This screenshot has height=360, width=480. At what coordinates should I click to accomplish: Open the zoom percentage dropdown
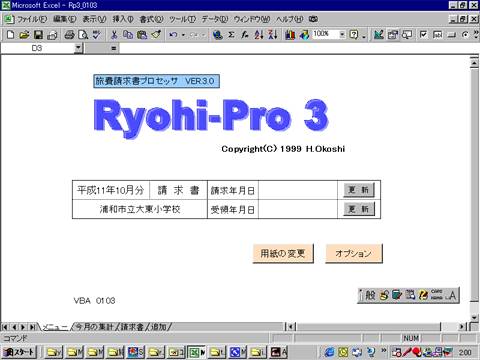pyautogui.click(x=342, y=35)
